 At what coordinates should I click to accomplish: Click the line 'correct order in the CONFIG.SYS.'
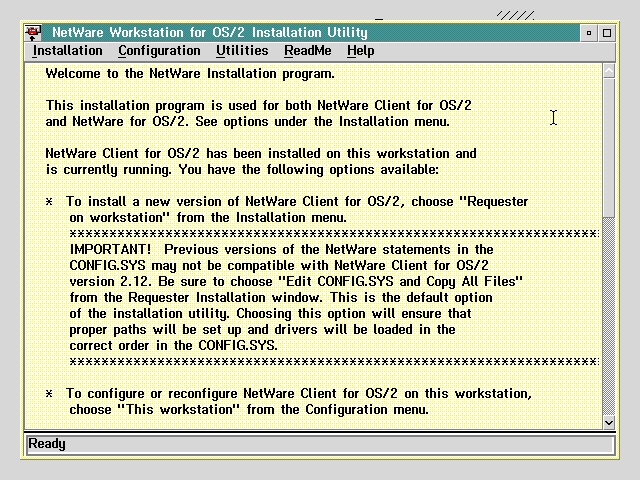pyautogui.click(x=173, y=346)
